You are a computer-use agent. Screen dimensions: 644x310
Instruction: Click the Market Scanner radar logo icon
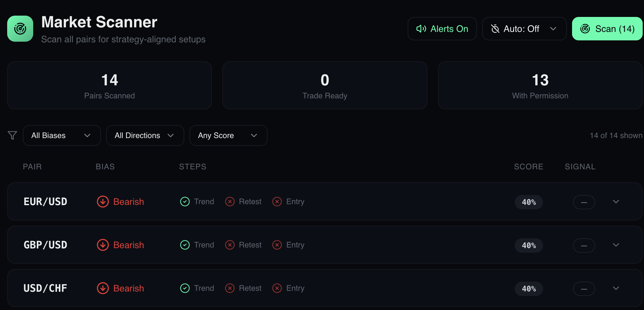pyautogui.click(x=20, y=29)
